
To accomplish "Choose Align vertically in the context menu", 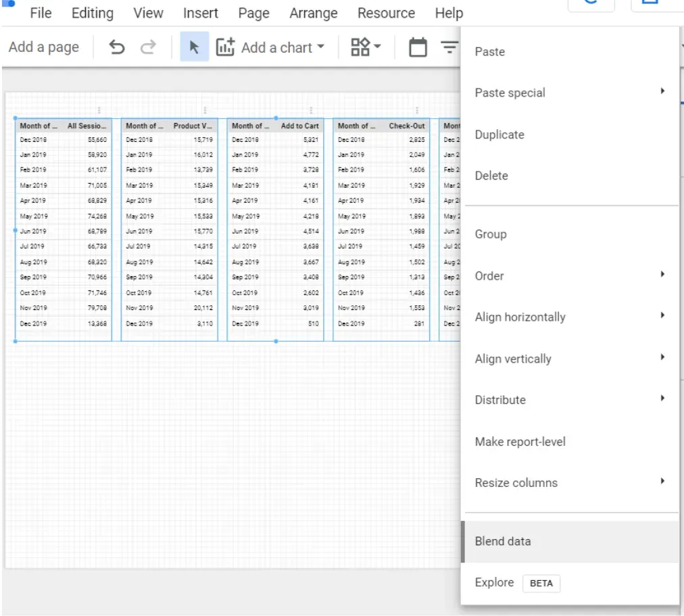I will tap(570, 359).
